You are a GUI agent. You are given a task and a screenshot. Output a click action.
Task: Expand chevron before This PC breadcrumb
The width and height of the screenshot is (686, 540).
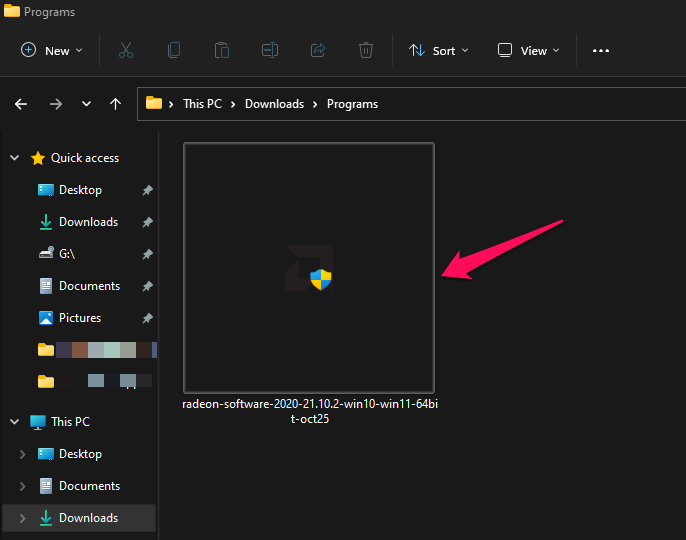[x=171, y=104]
